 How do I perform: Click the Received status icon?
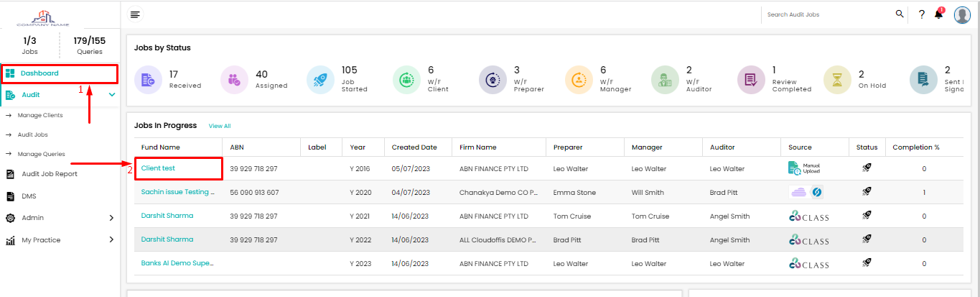(x=149, y=79)
